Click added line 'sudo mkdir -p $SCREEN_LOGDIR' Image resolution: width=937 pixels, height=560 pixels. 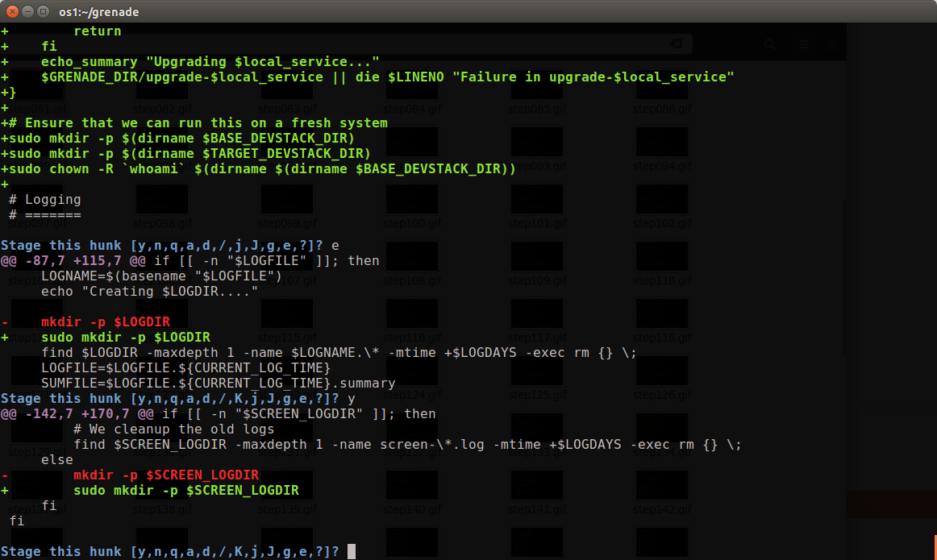(185, 491)
